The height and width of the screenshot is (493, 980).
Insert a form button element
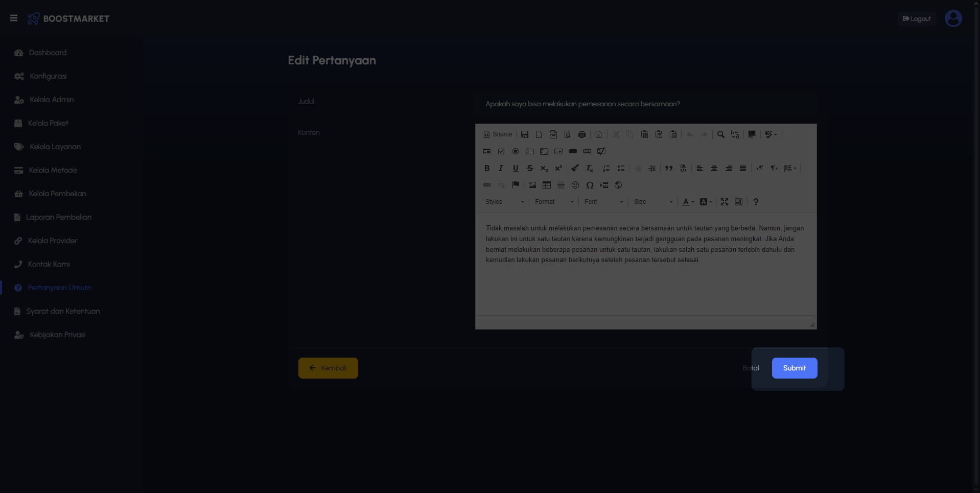(573, 151)
